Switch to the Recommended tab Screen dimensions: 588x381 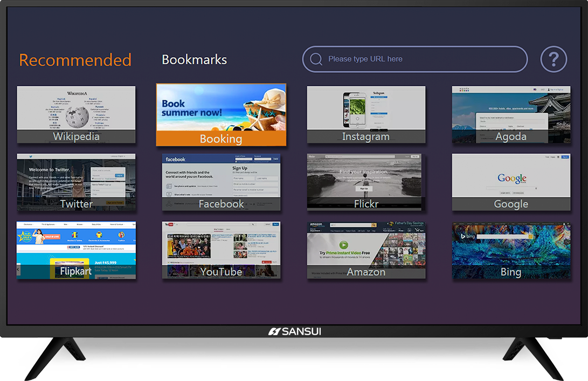point(75,60)
